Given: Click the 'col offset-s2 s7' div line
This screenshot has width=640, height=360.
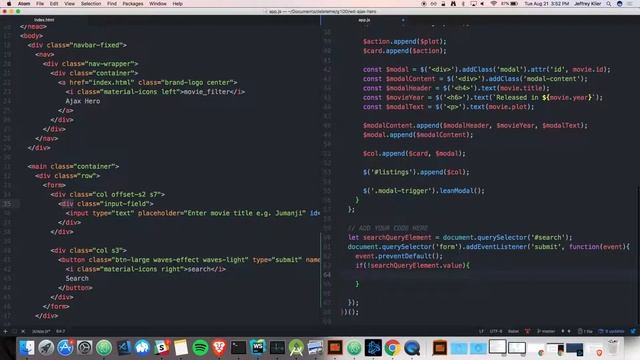Looking at the screenshot, I should (x=108, y=194).
